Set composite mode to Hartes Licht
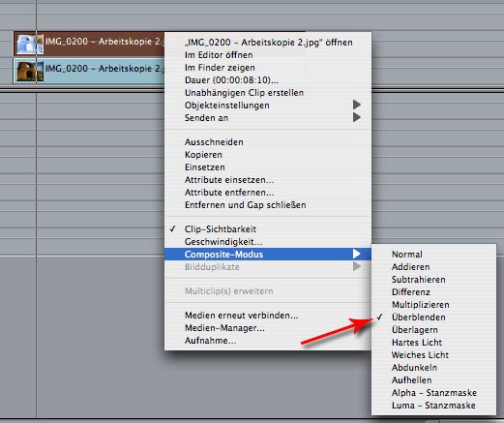 point(433,343)
